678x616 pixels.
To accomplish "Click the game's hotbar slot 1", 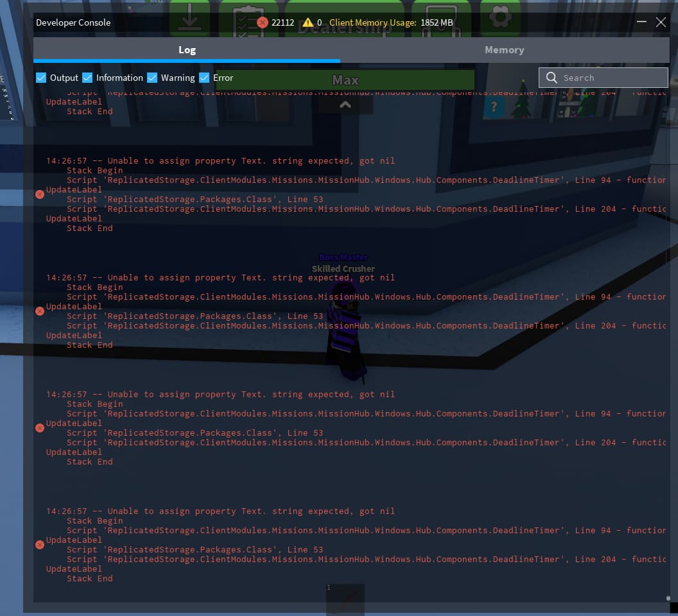I will tap(345, 599).
